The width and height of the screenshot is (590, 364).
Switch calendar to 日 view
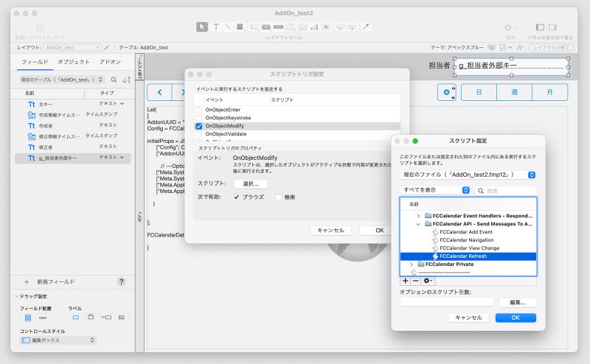point(479,92)
